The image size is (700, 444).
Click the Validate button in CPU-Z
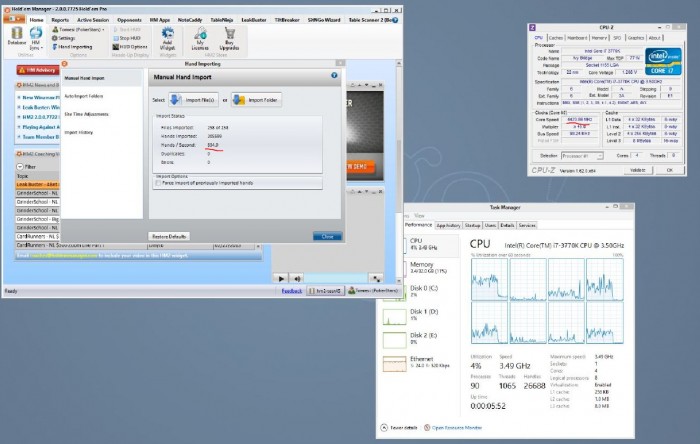coord(637,170)
